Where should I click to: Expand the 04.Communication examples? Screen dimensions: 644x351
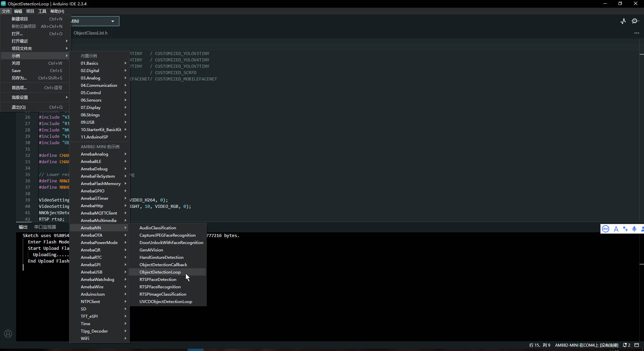pyautogui.click(x=100, y=85)
